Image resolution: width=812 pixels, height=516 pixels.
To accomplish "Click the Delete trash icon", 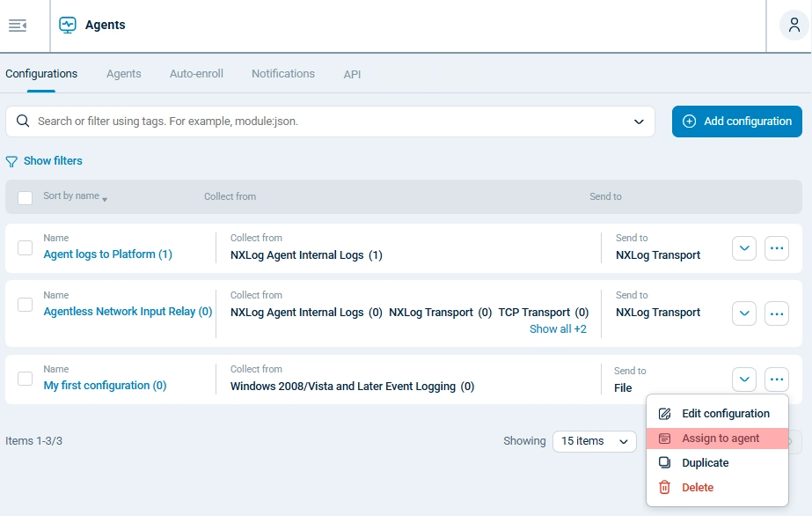I will 666,487.
